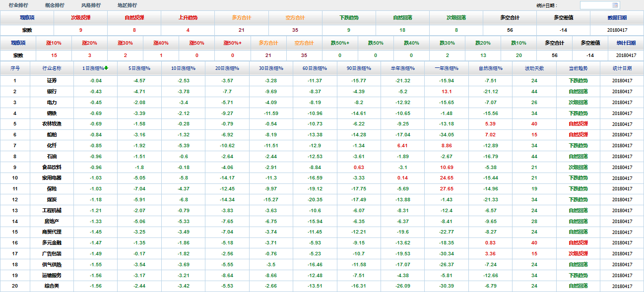Image resolution: width=644 pixels, height=292 pixels.
Task: Click the 统计日期 date input field
Action: (x=596, y=5)
